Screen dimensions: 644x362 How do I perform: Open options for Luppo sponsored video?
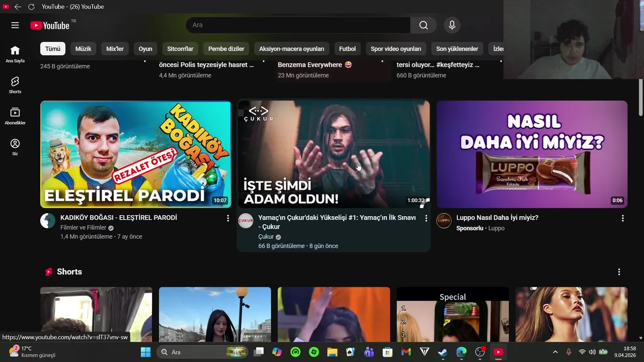coord(623,218)
